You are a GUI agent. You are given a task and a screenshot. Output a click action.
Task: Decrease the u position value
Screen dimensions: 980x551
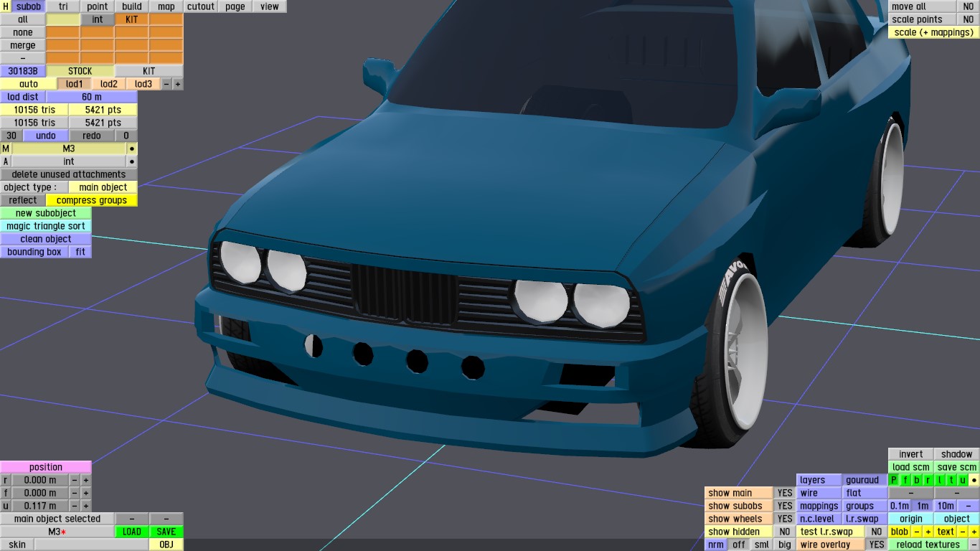(x=75, y=506)
